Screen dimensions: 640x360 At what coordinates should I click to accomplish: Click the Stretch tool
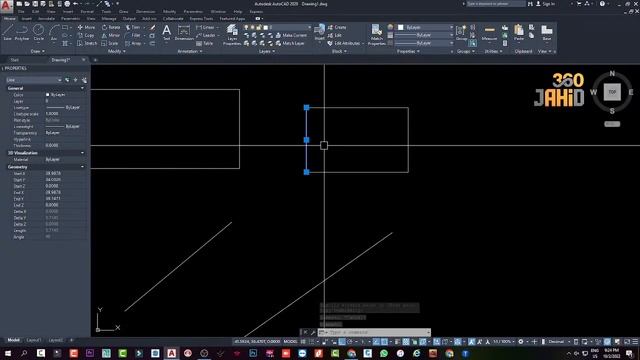pos(87,43)
